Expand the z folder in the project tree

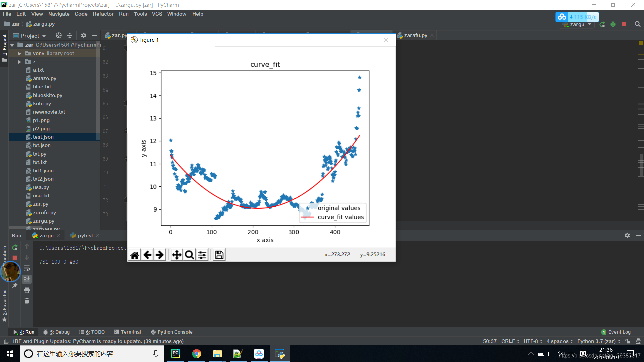(x=19, y=62)
